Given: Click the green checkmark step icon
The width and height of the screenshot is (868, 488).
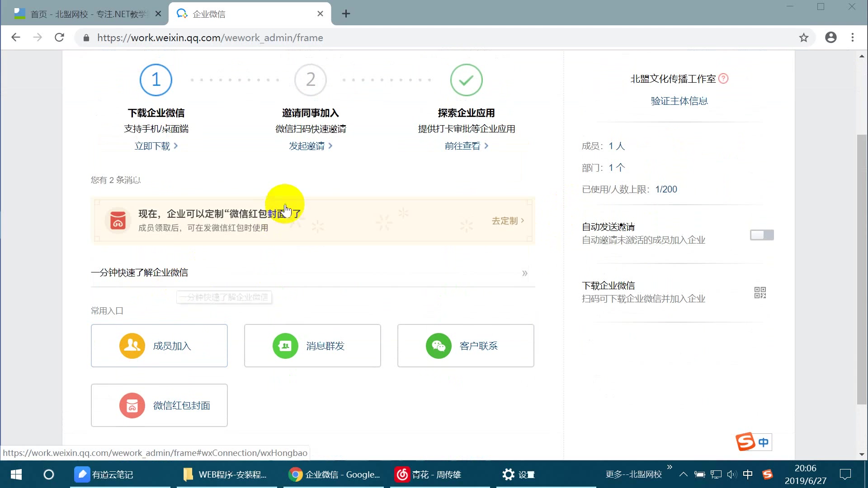Looking at the screenshot, I should (466, 80).
